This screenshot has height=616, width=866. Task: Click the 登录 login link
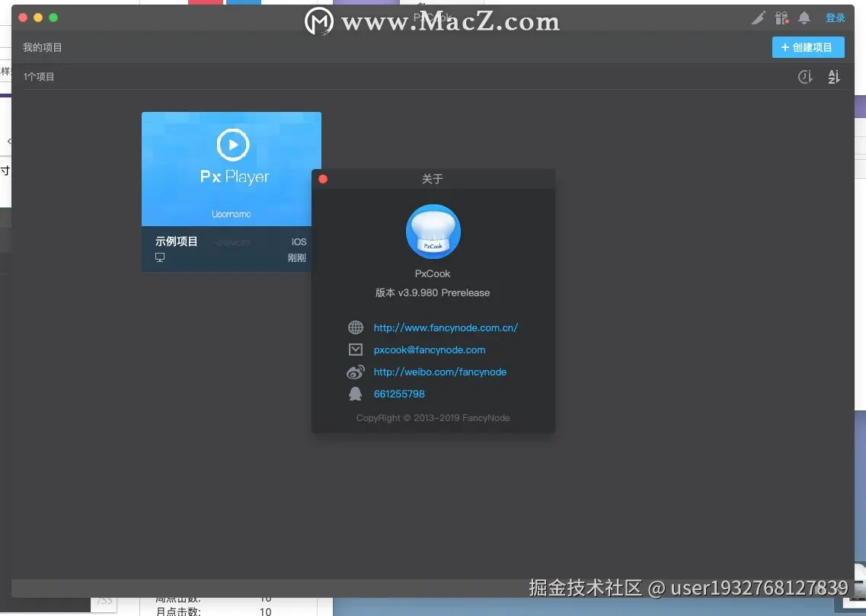[835, 18]
